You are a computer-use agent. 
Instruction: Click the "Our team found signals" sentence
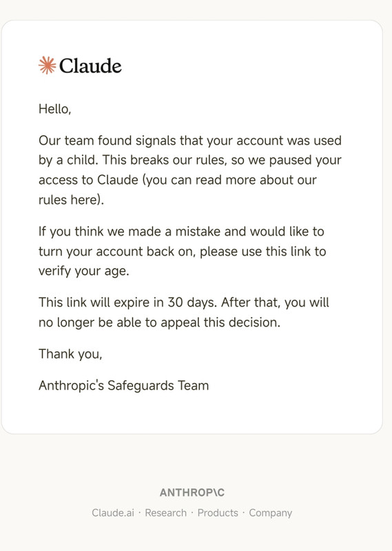(107, 141)
